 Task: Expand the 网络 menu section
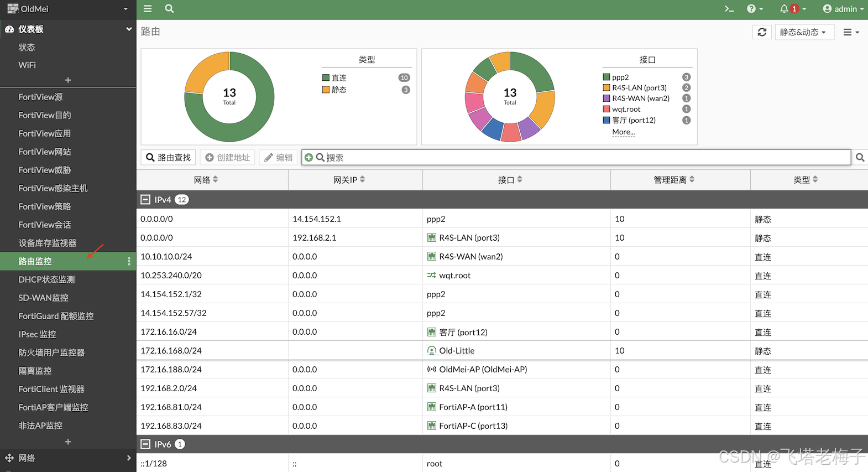click(x=68, y=458)
